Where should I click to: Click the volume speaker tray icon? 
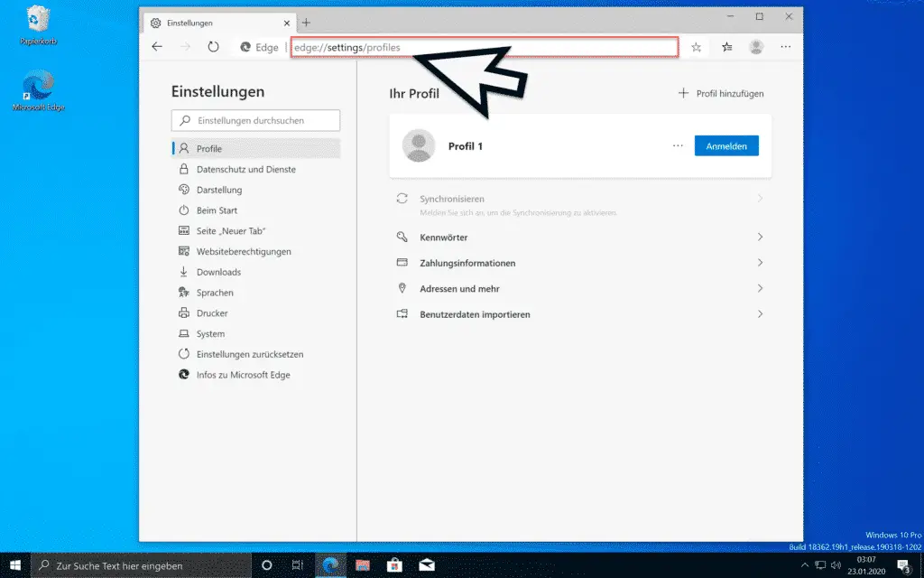point(836,565)
